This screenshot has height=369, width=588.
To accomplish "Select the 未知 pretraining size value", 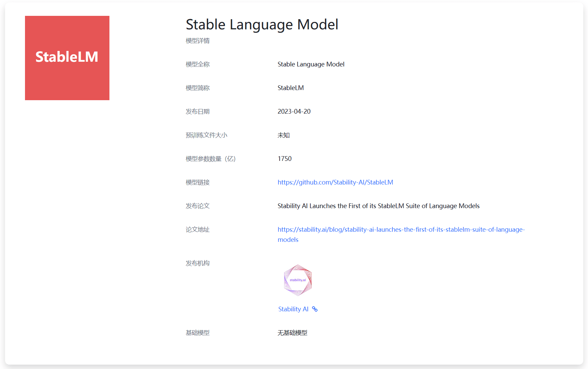I will (283, 135).
